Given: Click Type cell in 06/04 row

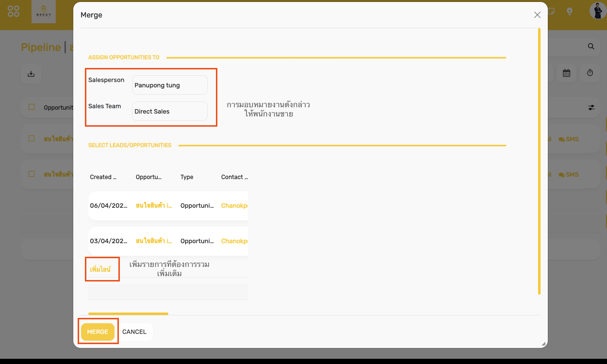Looking at the screenshot, I should point(197,206).
